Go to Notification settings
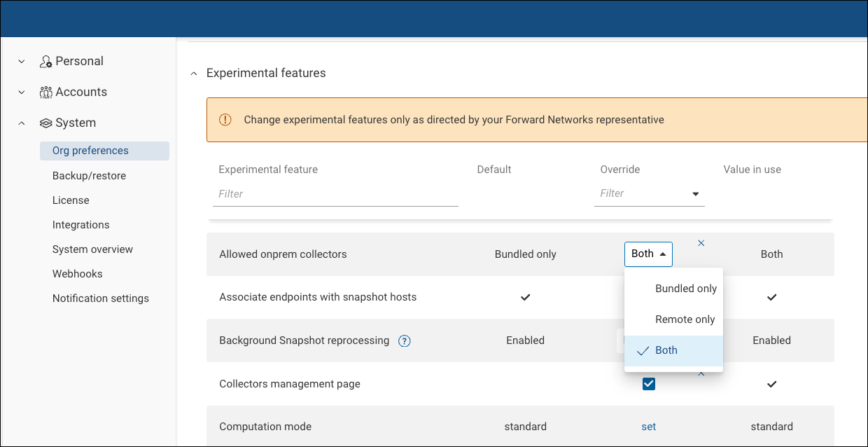 101,298
